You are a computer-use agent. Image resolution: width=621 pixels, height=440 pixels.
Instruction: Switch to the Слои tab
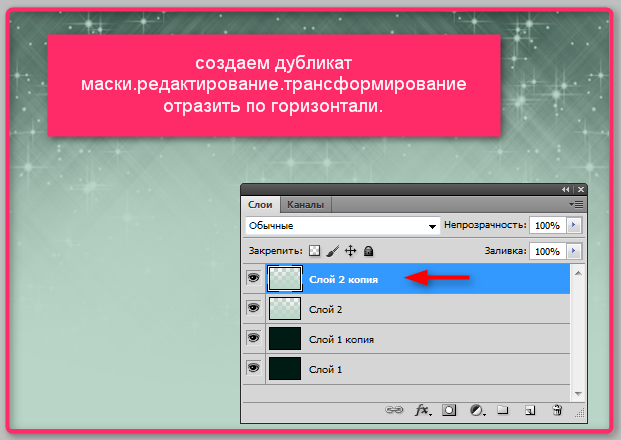pos(260,205)
